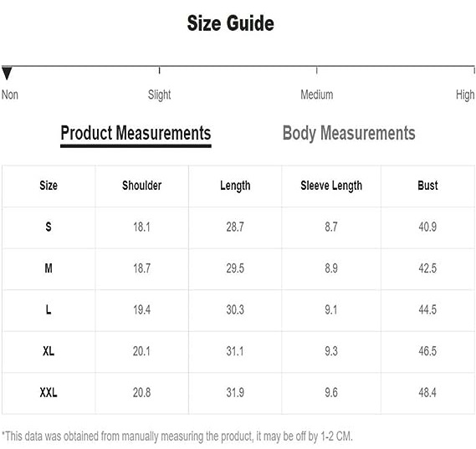Click the High label on stretch scale
The image size is (476, 449).
465,95
